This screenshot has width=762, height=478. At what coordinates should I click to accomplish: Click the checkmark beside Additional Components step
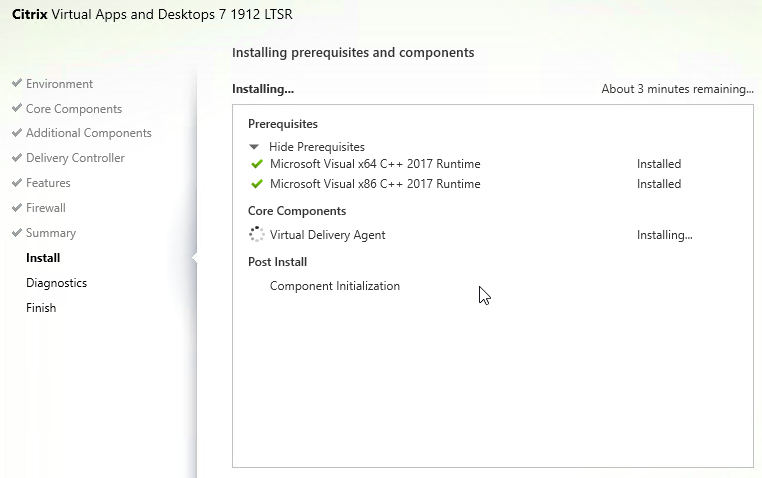pos(17,133)
